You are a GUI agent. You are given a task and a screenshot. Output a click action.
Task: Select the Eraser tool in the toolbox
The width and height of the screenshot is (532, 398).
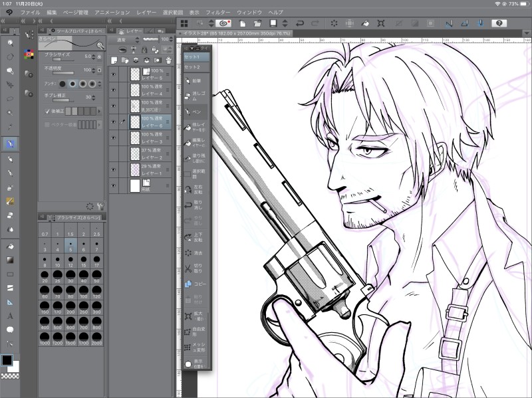click(x=10, y=215)
